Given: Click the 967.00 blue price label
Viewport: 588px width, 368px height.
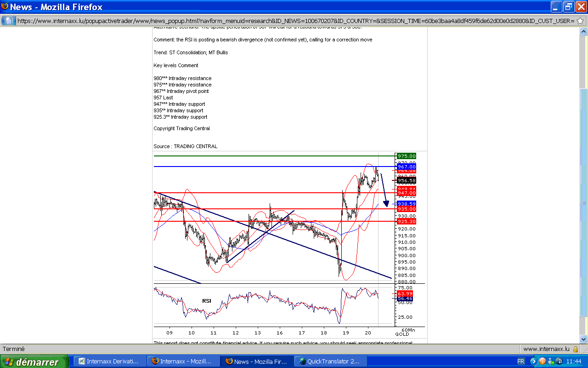Looking at the screenshot, I should click(x=407, y=167).
